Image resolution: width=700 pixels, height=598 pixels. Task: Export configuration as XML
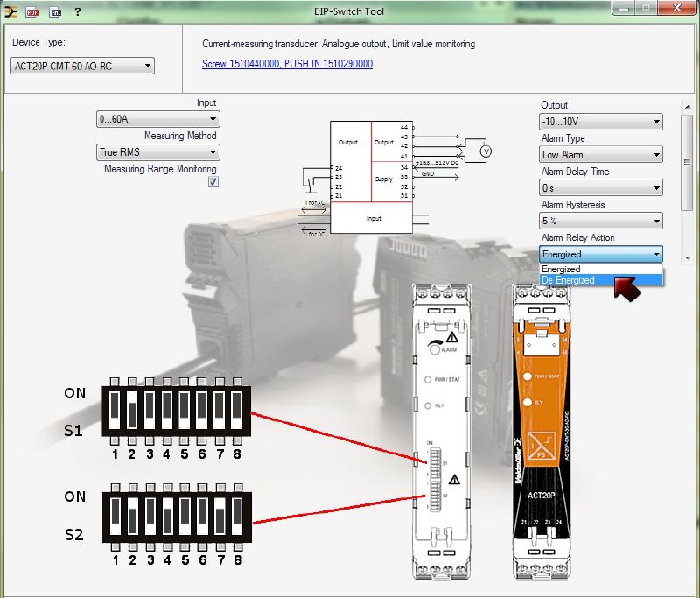(54, 11)
